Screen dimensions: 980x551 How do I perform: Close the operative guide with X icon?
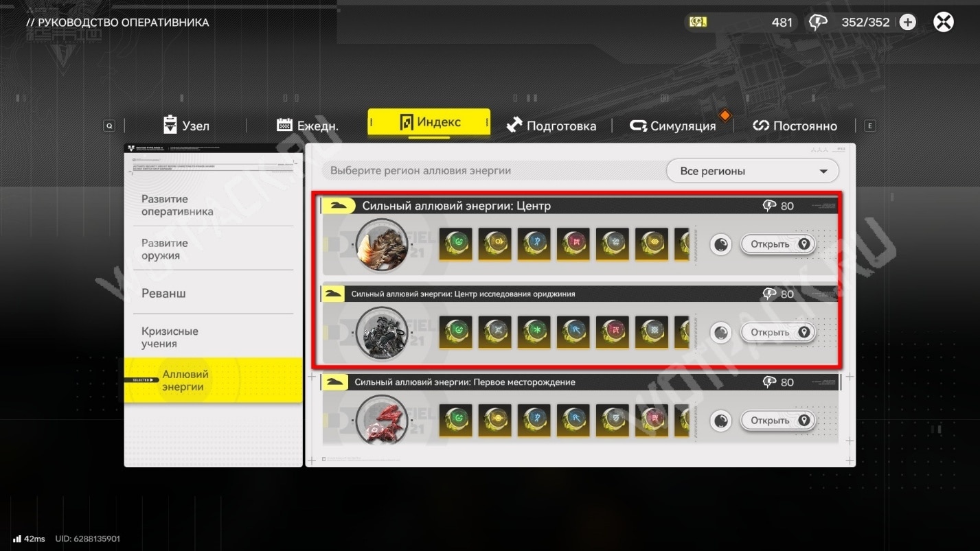(x=944, y=22)
